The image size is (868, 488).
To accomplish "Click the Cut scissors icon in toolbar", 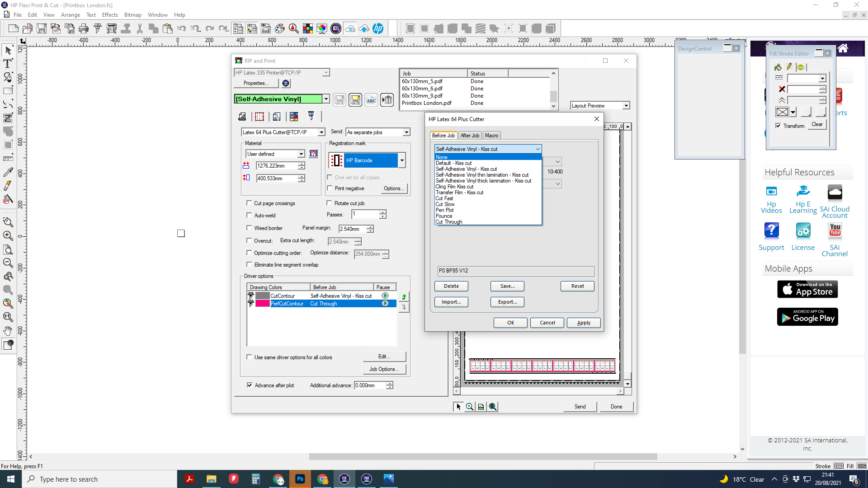I will pyautogui.click(x=140, y=29).
